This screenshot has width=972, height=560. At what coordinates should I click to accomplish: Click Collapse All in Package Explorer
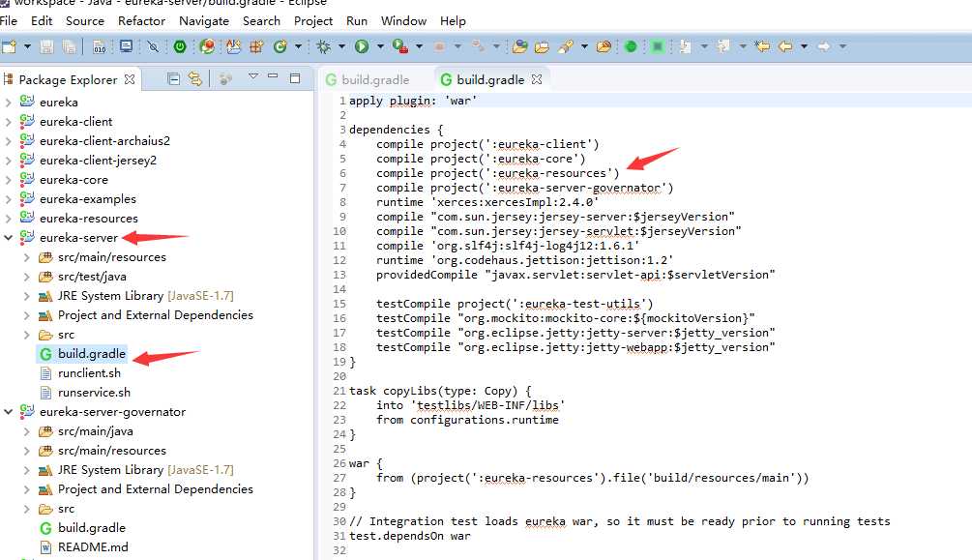(x=174, y=78)
